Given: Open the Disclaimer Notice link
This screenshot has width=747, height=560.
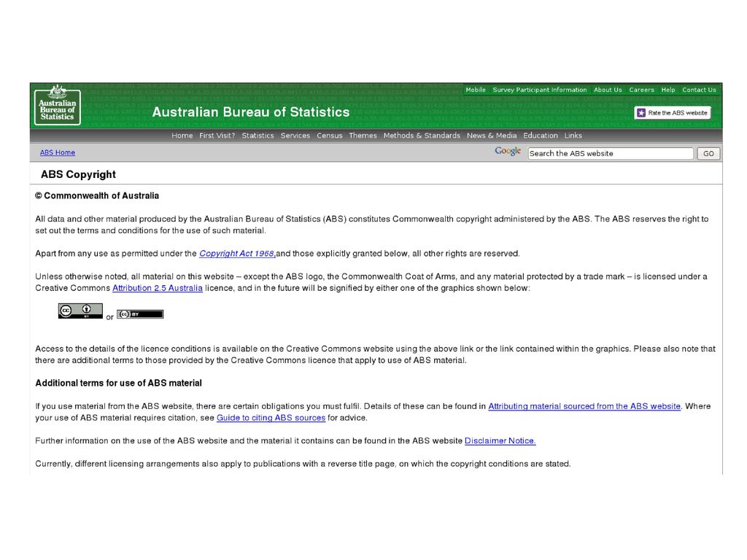Looking at the screenshot, I should (500, 440).
